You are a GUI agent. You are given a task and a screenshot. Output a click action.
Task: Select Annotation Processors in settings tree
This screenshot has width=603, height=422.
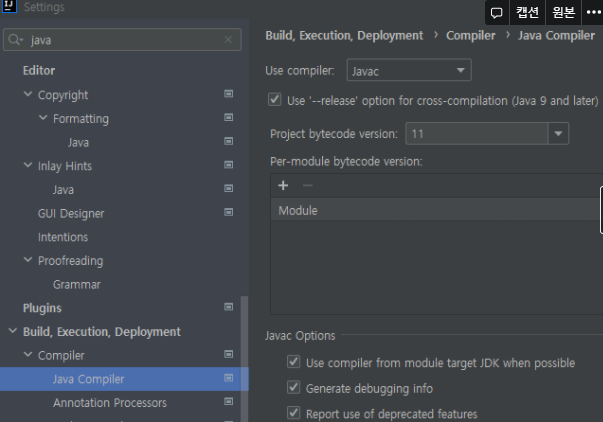pyautogui.click(x=110, y=403)
